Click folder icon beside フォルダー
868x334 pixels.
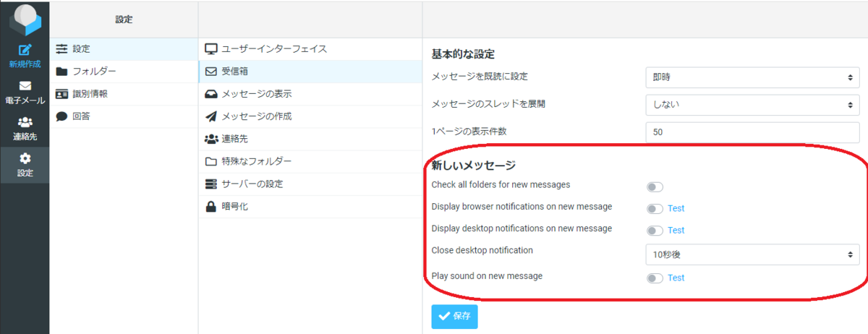61,72
